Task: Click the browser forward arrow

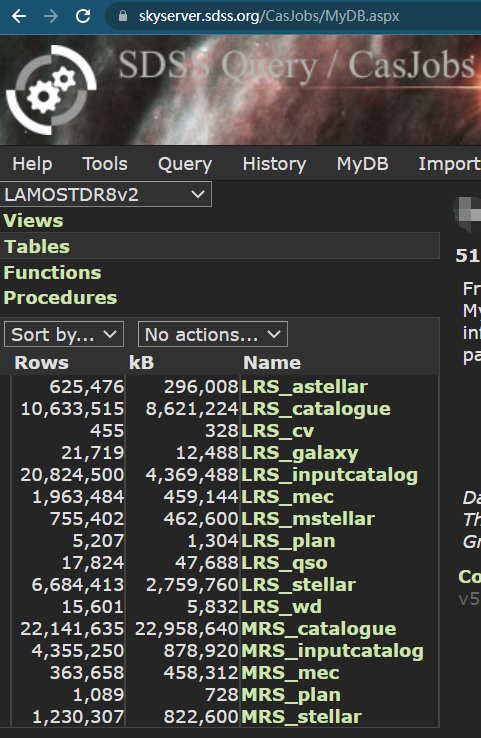Action: (51, 16)
